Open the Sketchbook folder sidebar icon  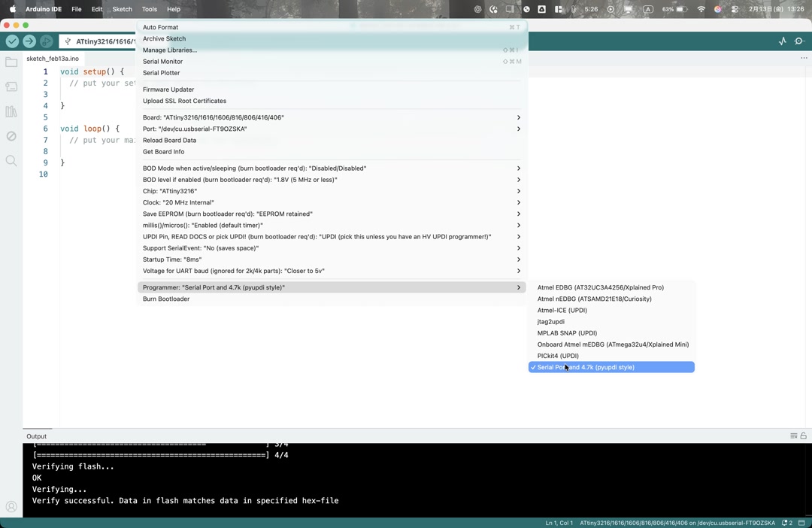tap(11, 62)
